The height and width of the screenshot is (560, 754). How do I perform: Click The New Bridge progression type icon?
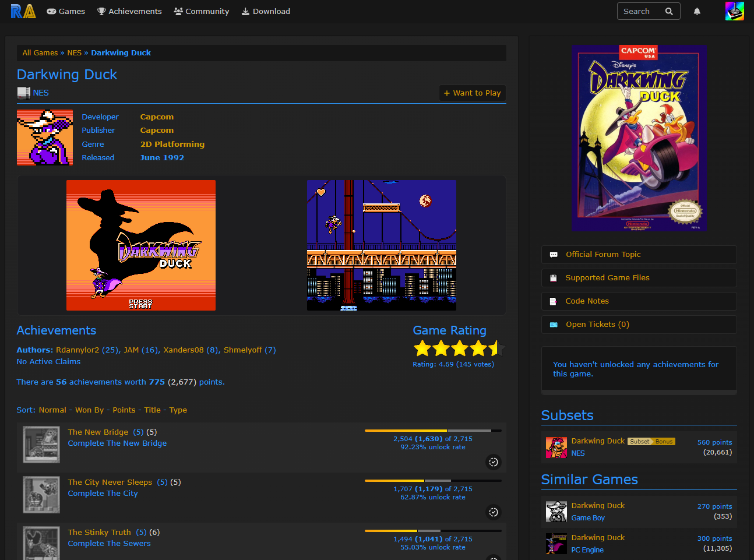[x=494, y=462]
